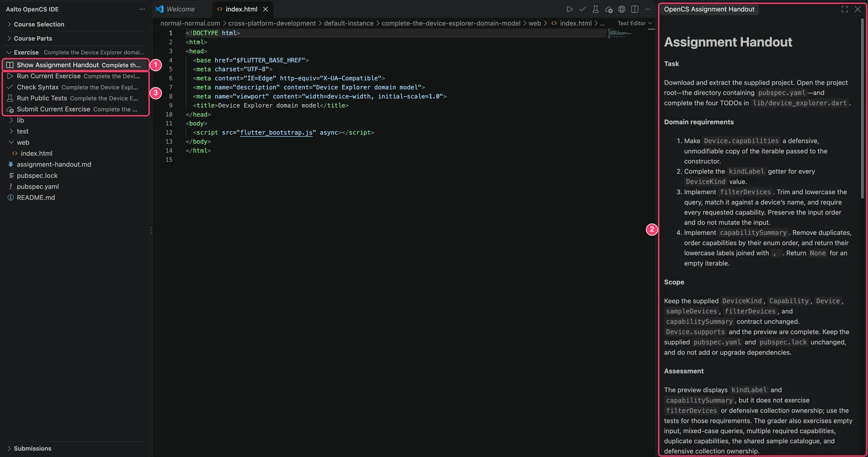Click the globe preview icon in editor toolbar

622,9
